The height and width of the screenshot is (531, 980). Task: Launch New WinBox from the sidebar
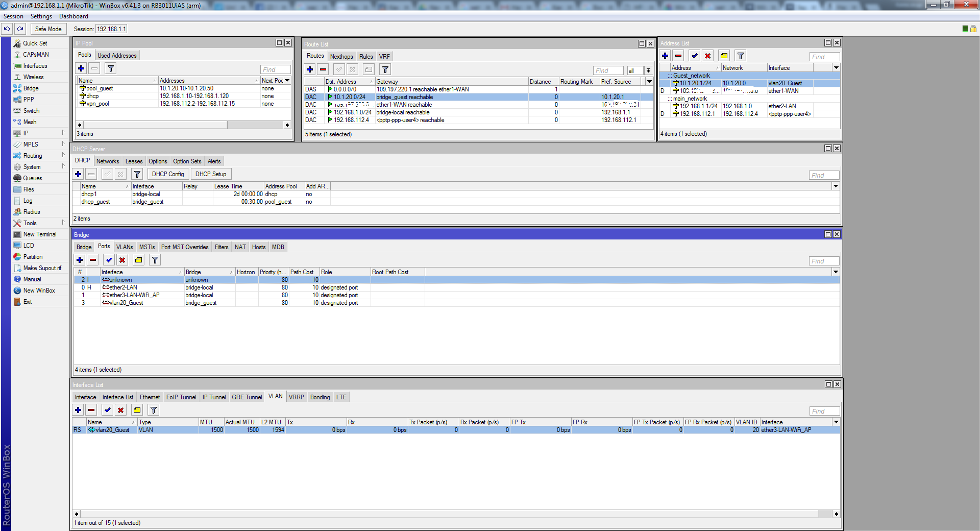pyautogui.click(x=39, y=291)
